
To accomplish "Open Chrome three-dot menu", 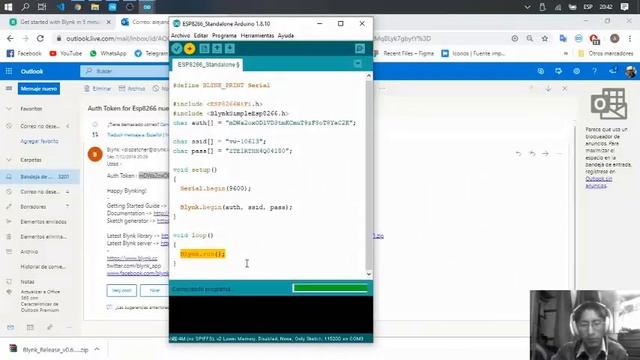I will point(630,38).
